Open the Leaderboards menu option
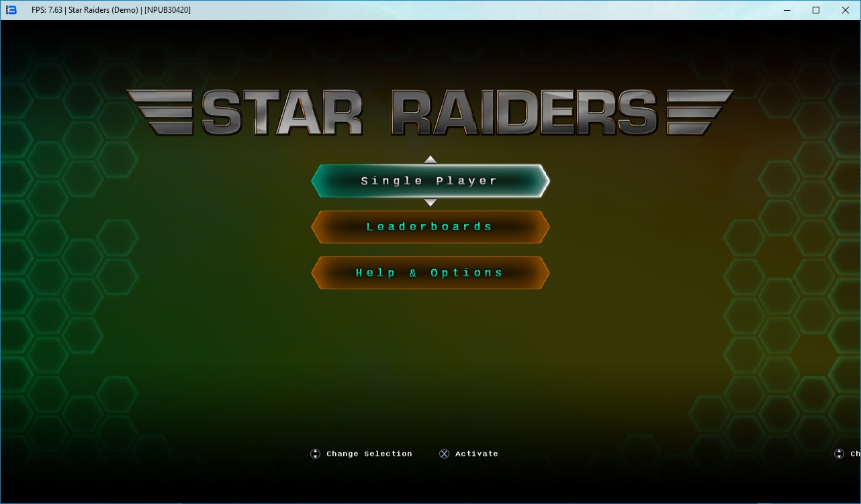 [430, 227]
